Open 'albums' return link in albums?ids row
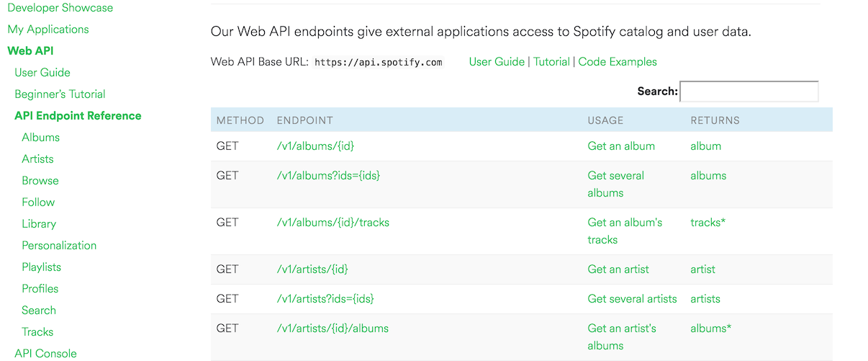The image size is (868, 361). point(708,176)
